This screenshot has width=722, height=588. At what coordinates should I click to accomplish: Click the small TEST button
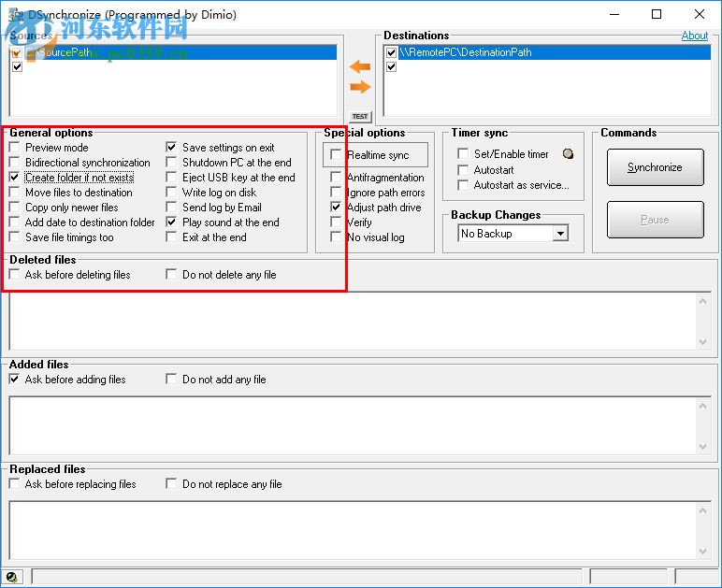click(x=360, y=117)
